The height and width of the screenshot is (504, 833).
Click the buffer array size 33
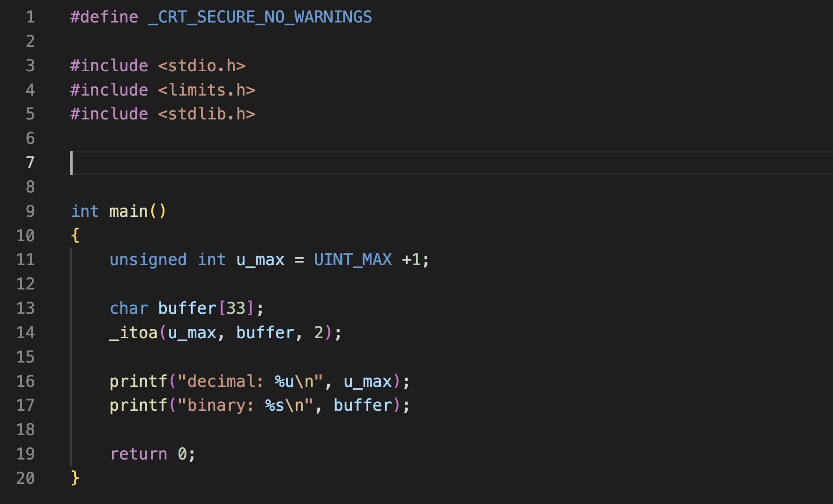click(236, 308)
